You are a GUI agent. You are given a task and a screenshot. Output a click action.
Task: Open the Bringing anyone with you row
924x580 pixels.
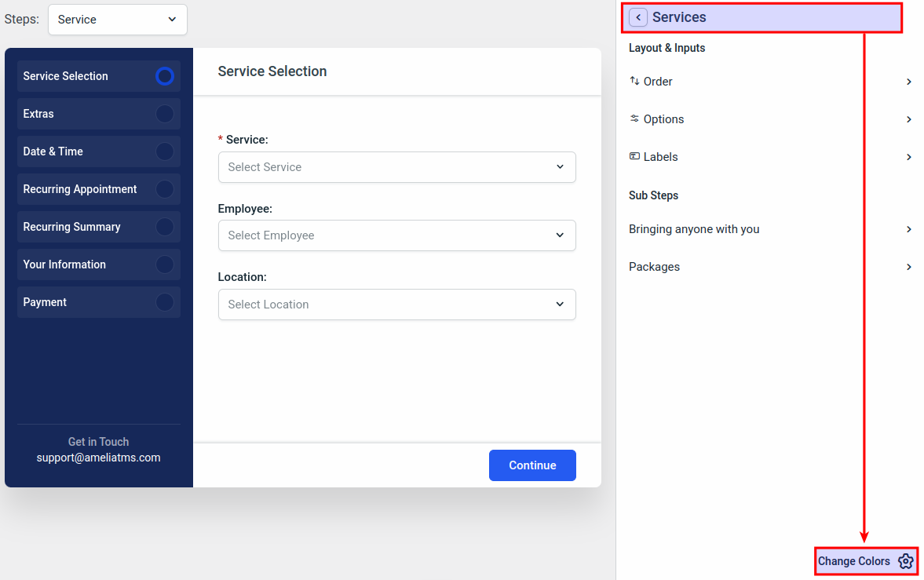770,229
